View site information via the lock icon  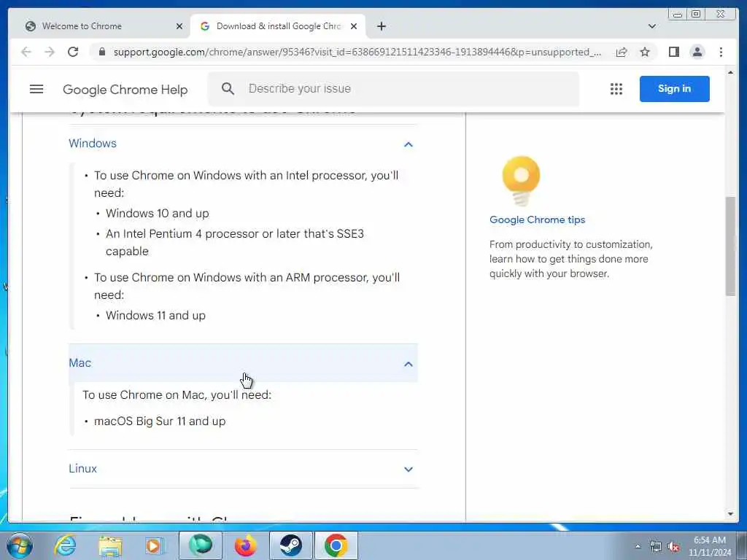[101, 52]
